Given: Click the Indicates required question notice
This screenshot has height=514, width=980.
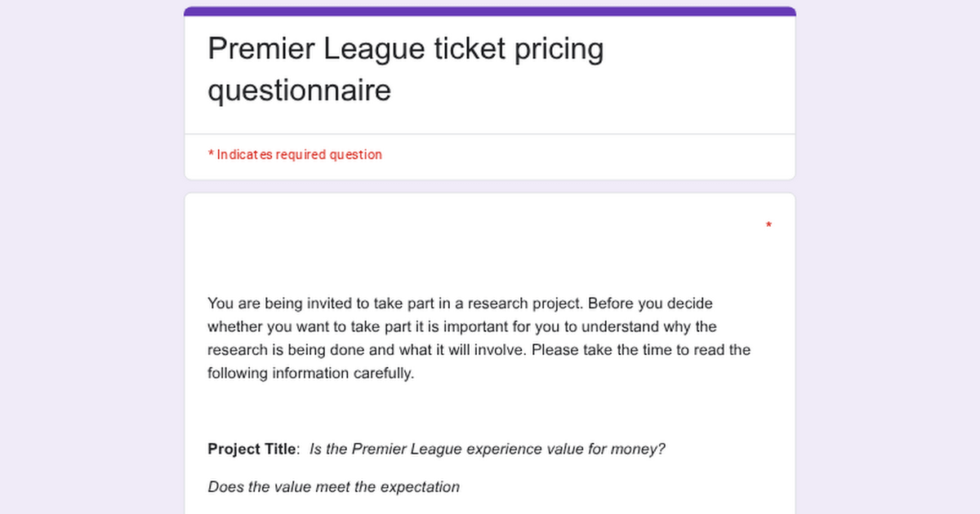Looking at the screenshot, I should [295, 155].
